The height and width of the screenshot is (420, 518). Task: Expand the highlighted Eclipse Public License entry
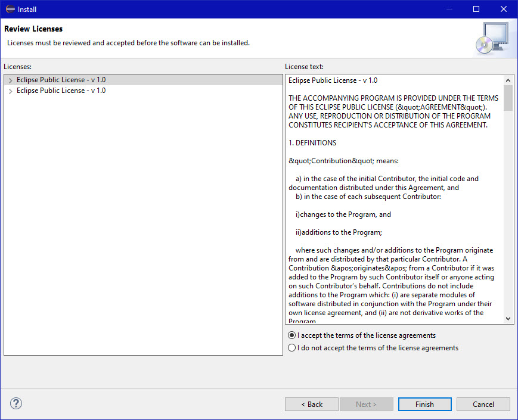pos(10,80)
